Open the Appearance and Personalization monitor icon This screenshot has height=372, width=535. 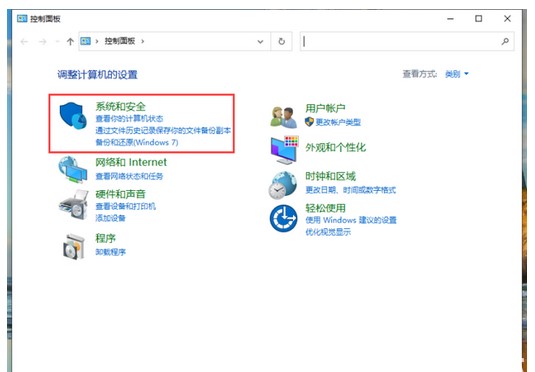(284, 150)
